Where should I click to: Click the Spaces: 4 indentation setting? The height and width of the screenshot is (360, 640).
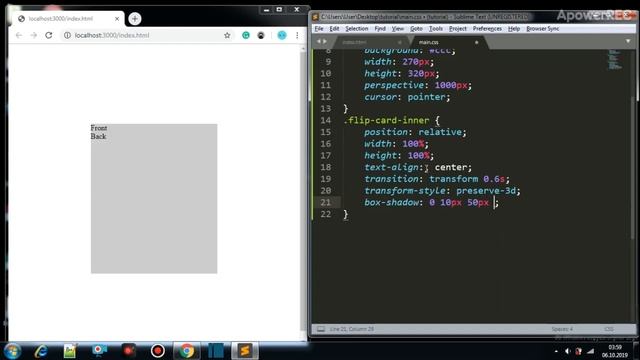click(x=562, y=329)
